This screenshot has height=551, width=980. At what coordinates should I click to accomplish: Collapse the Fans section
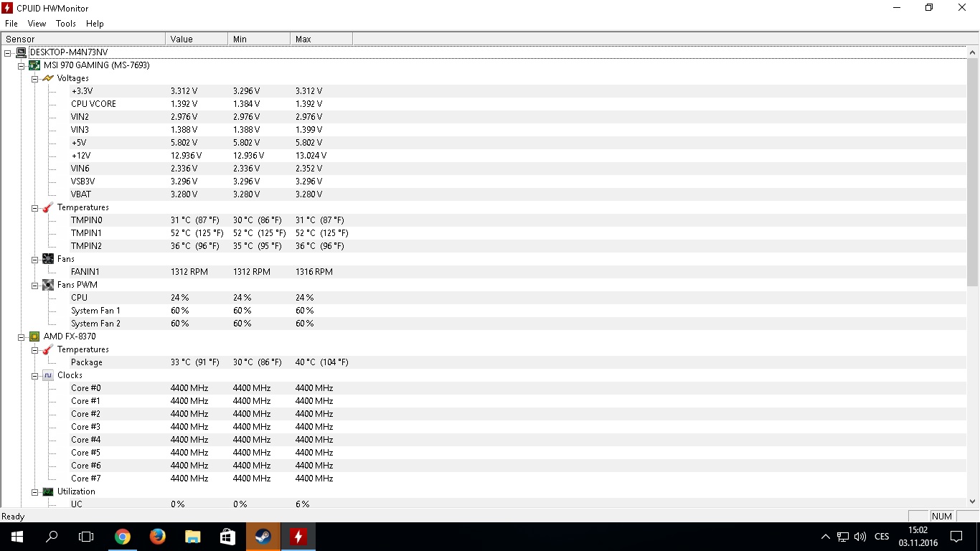(x=34, y=259)
